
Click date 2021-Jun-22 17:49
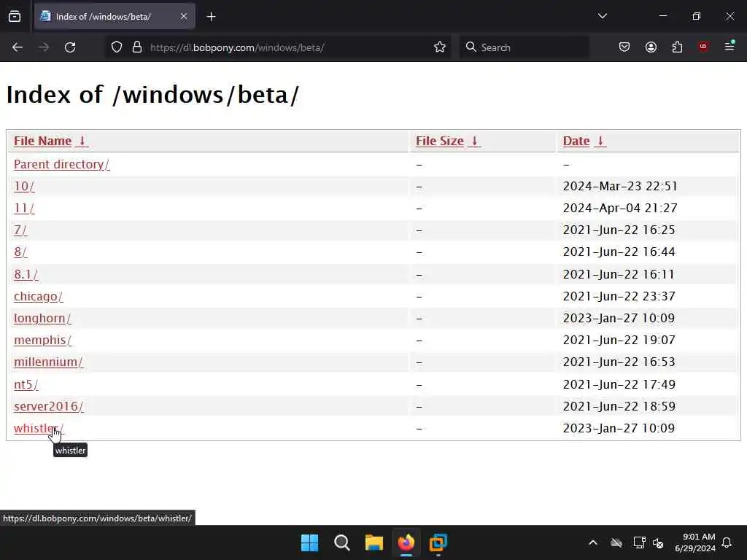(619, 384)
